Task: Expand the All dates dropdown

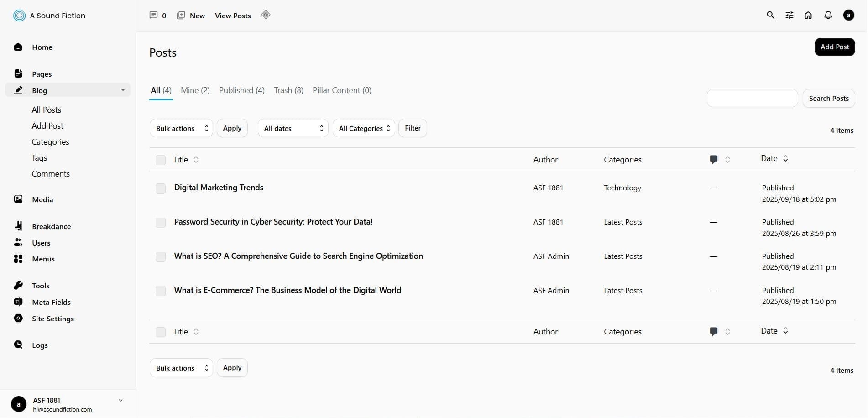Action: click(293, 128)
